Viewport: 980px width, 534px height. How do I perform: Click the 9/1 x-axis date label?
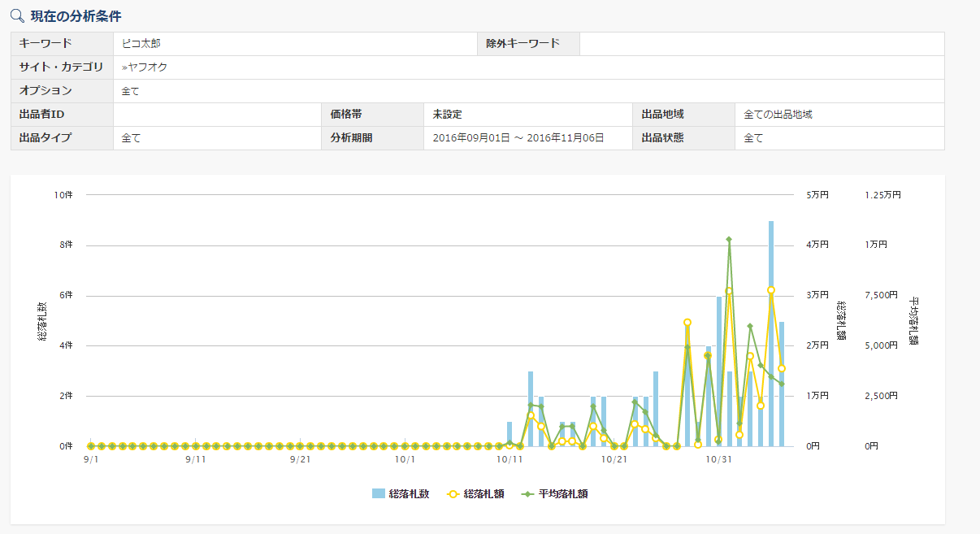[91, 459]
